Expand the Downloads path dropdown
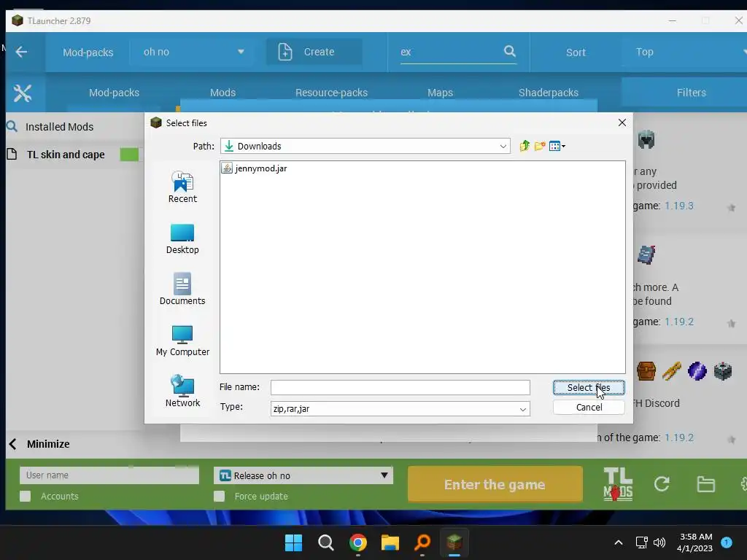Image resolution: width=747 pixels, height=560 pixels. [503, 146]
